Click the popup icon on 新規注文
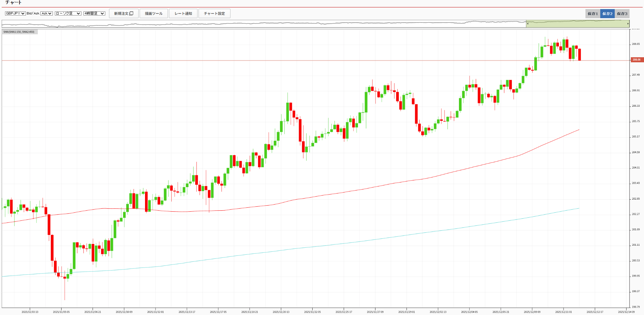 click(x=132, y=13)
